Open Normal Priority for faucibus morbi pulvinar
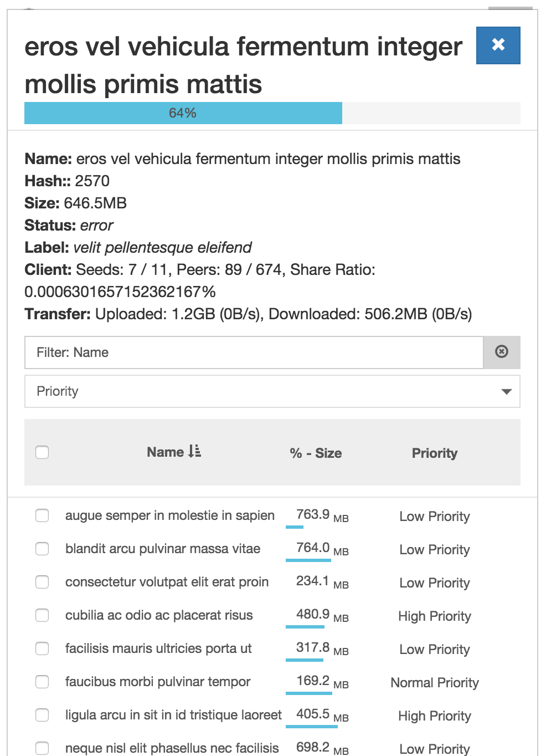This screenshot has height=756, width=546. click(x=435, y=682)
